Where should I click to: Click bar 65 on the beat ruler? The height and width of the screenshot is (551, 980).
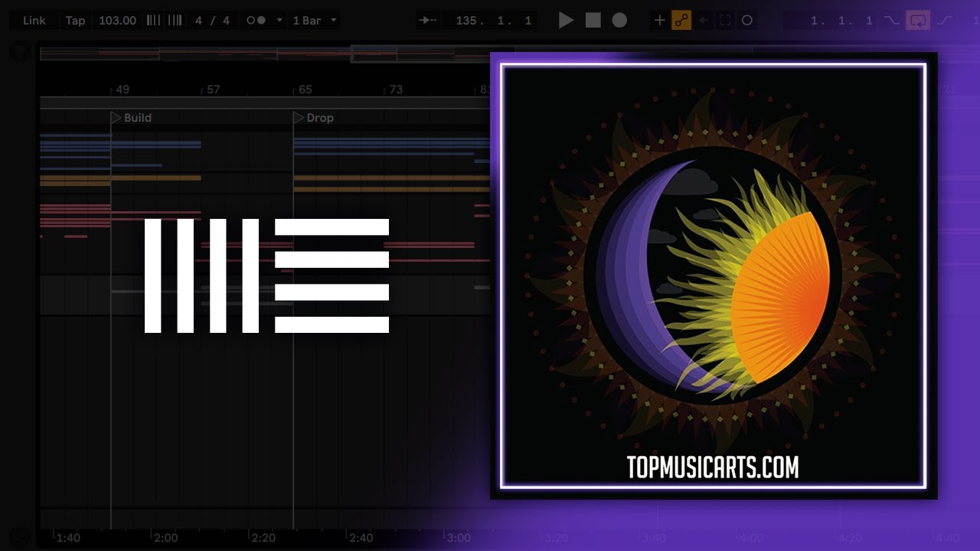(x=305, y=90)
